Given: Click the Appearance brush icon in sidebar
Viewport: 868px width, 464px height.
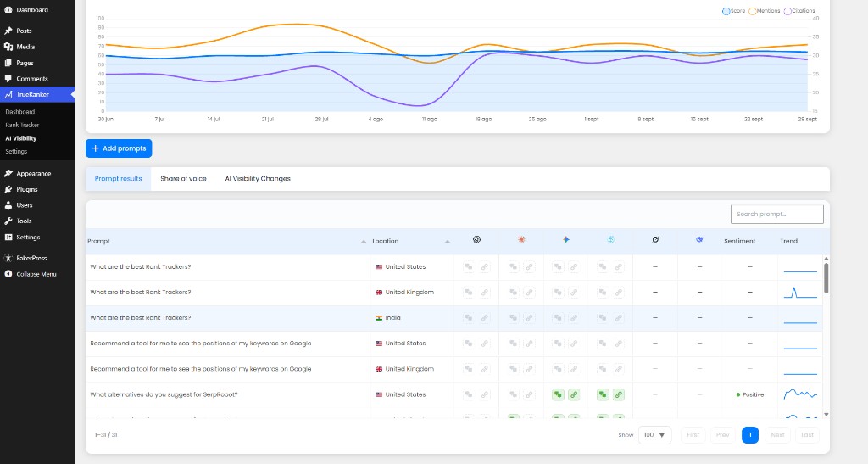Looking at the screenshot, I should click(x=8, y=173).
